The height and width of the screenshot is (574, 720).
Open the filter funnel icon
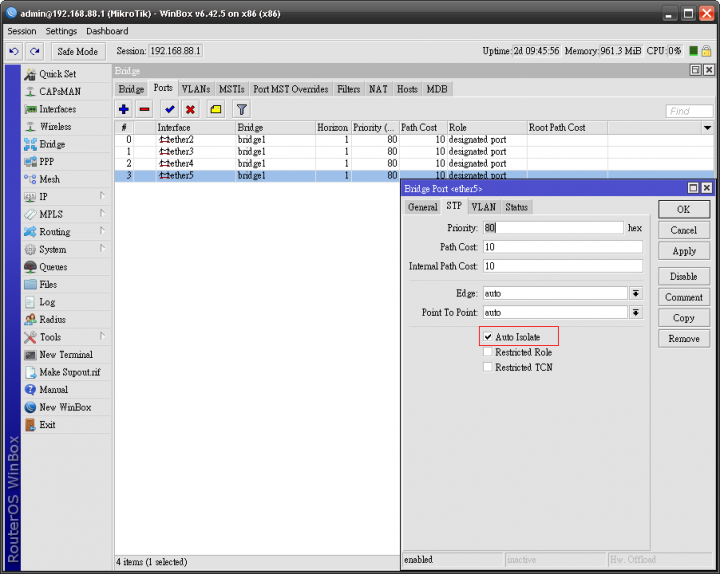pyautogui.click(x=242, y=109)
